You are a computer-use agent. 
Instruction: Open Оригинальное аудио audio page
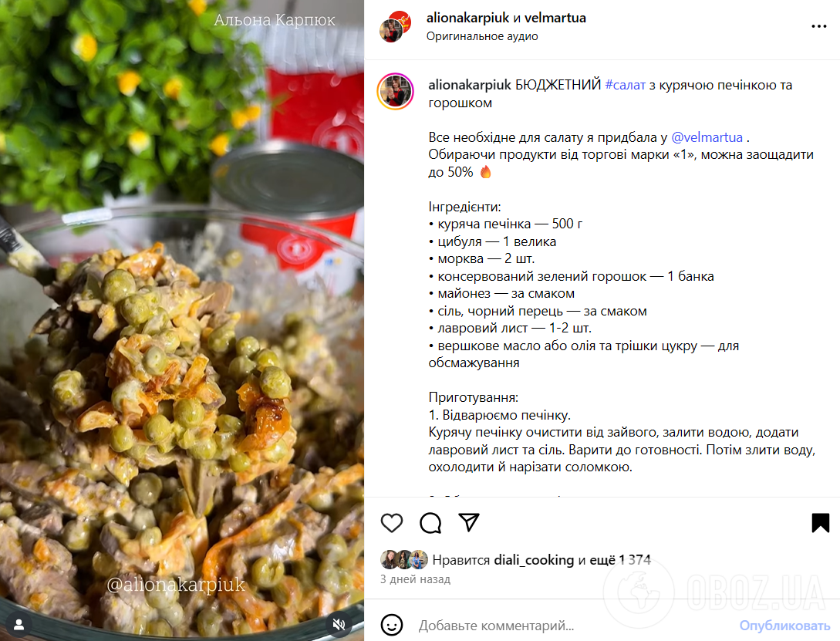click(482, 36)
